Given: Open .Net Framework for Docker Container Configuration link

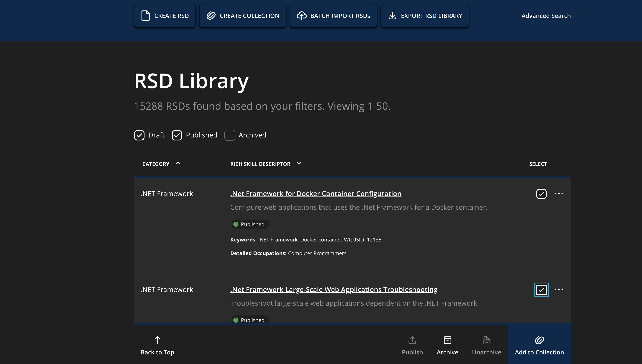Looking at the screenshot, I should (316, 194).
